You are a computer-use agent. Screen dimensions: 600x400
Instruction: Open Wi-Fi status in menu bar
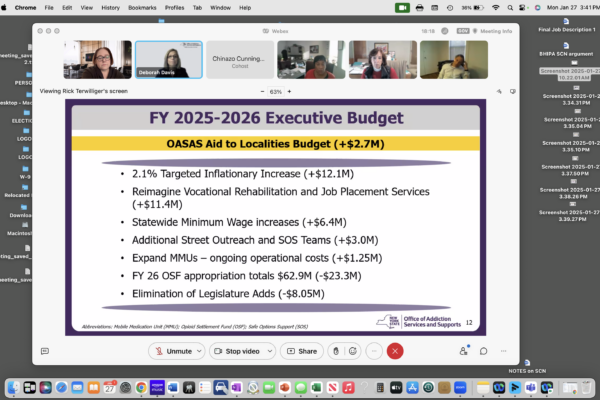pyautogui.click(x=496, y=8)
